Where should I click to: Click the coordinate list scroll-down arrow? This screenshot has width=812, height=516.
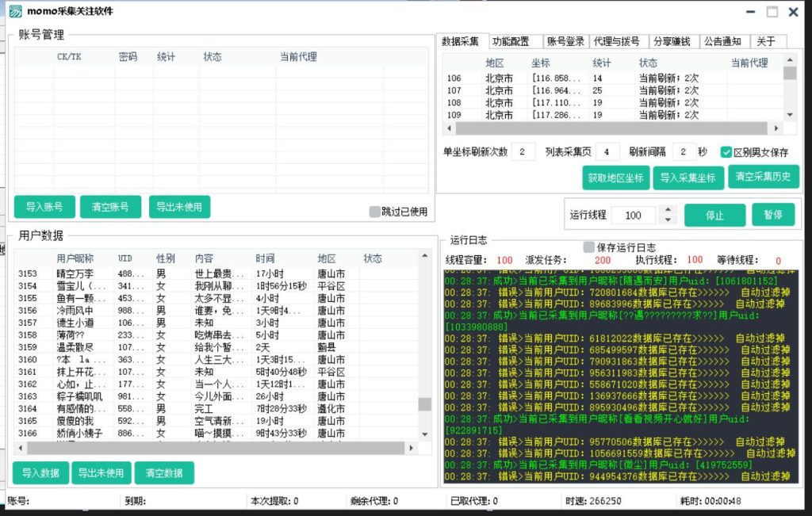click(x=789, y=115)
